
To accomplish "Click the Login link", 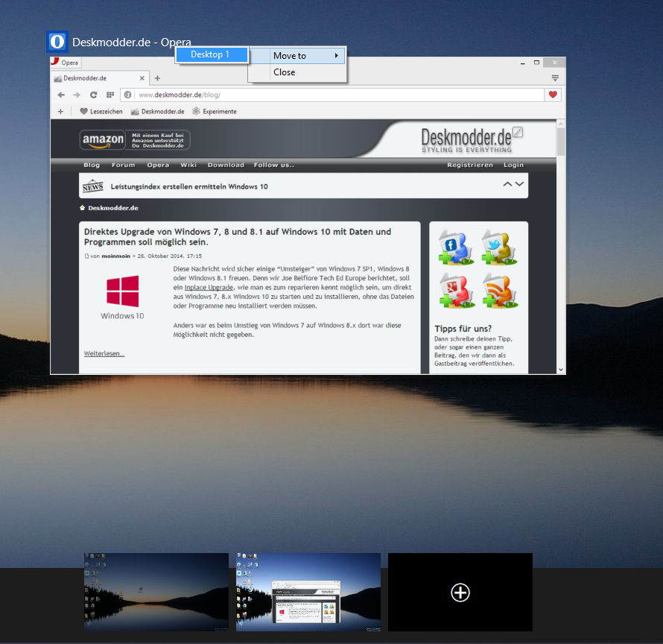I will point(513,165).
